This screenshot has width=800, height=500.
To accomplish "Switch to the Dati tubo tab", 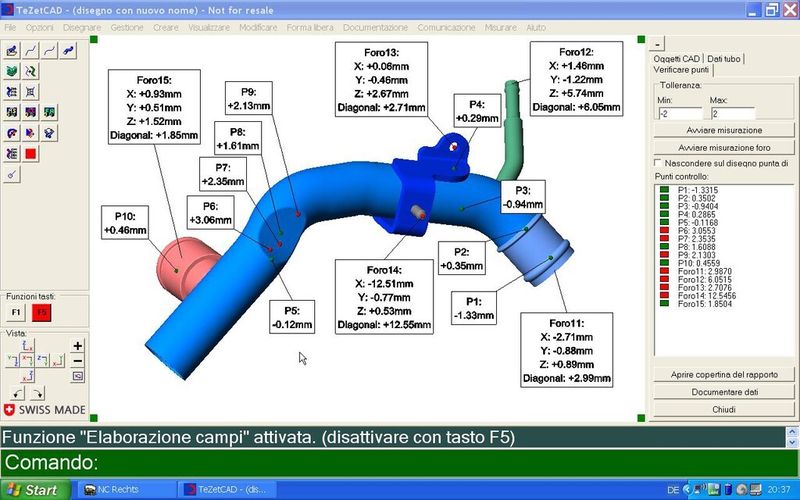I will click(723, 59).
